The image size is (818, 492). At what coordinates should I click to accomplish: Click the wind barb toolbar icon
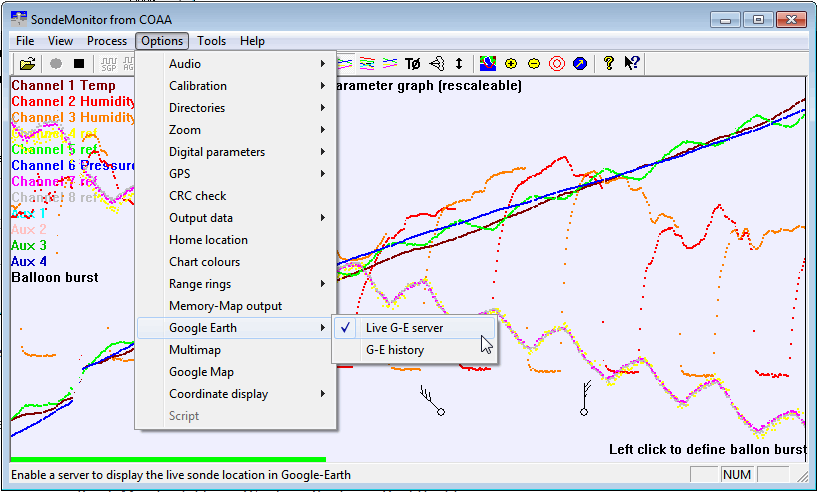pos(437,64)
